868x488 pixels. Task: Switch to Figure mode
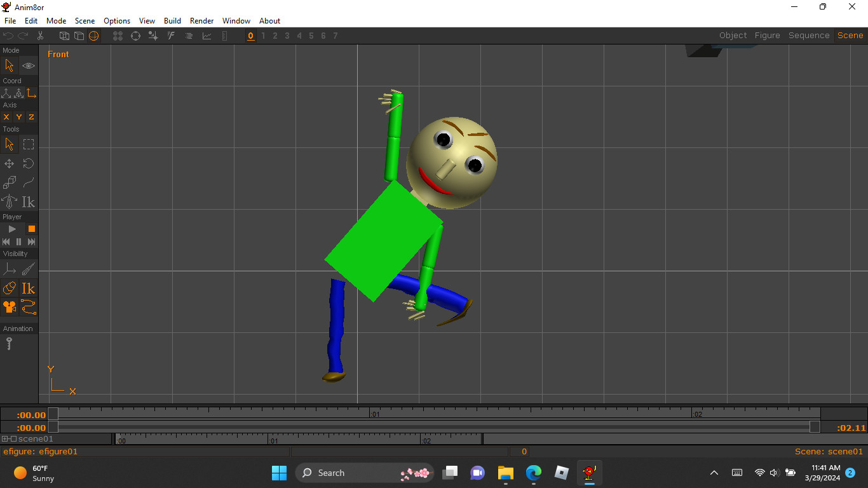pos(767,35)
